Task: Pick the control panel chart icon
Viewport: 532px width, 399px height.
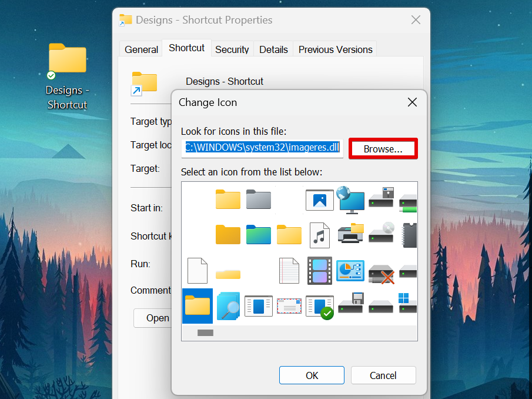Action: [350, 271]
